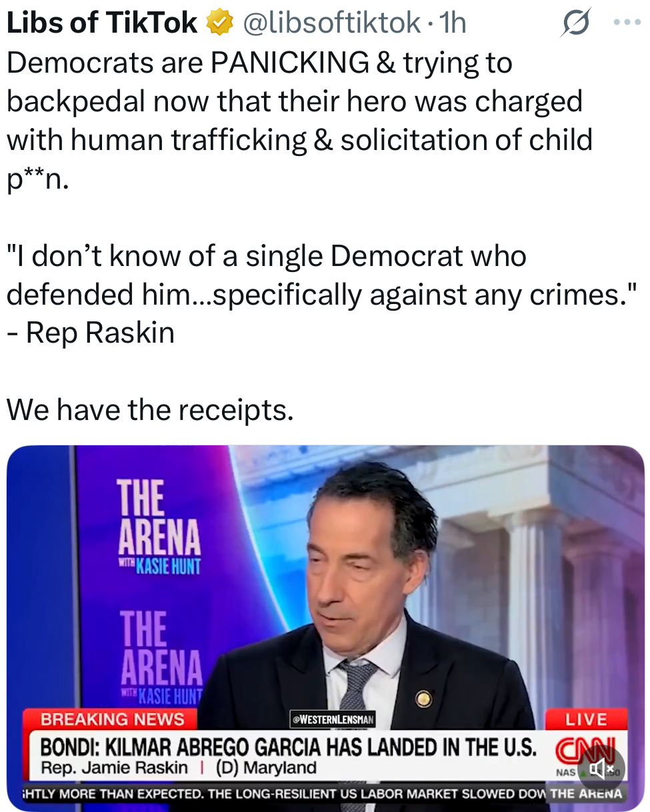The height and width of the screenshot is (812, 650).
Task: Click the gold verified badge
Action: point(219,23)
